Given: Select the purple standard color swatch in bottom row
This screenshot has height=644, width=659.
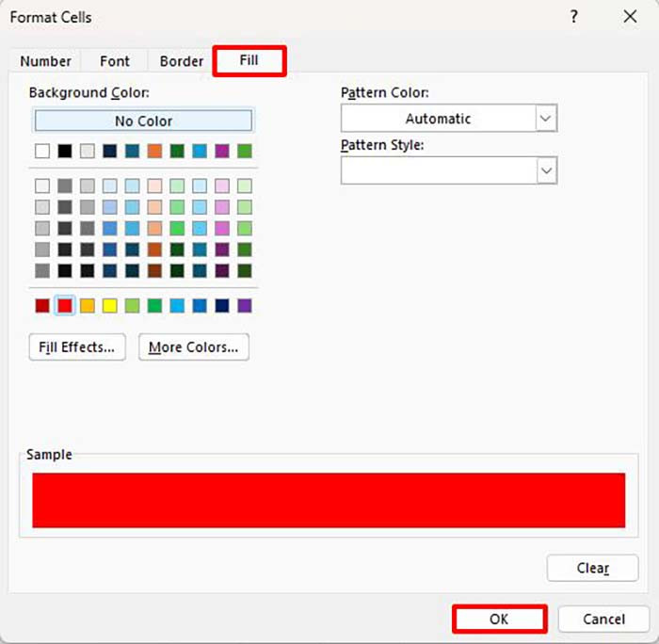Looking at the screenshot, I should [245, 306].
